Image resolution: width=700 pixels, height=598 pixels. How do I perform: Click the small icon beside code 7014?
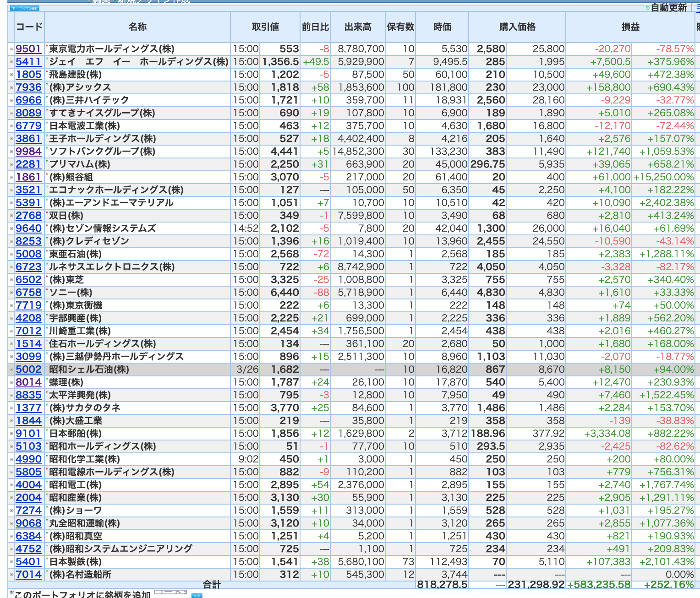pos(11,575)
